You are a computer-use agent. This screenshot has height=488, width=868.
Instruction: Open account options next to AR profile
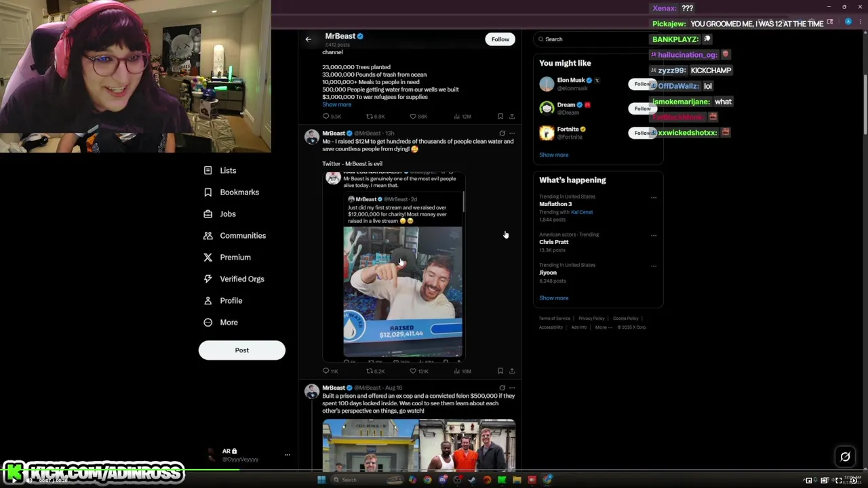tap(287, 455)
